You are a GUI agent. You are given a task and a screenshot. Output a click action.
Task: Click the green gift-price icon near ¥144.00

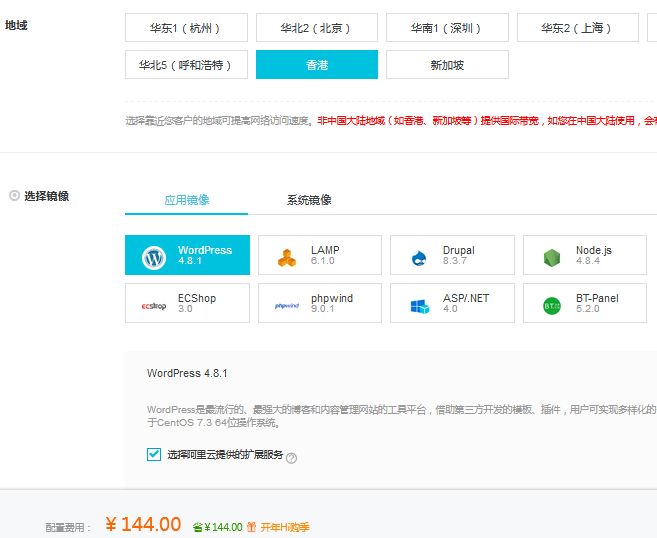pyautogui.click(x=197, y=527)
